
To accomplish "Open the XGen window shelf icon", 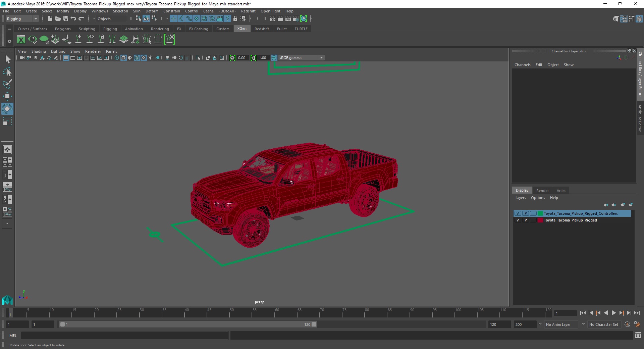I will click(21, 40).
